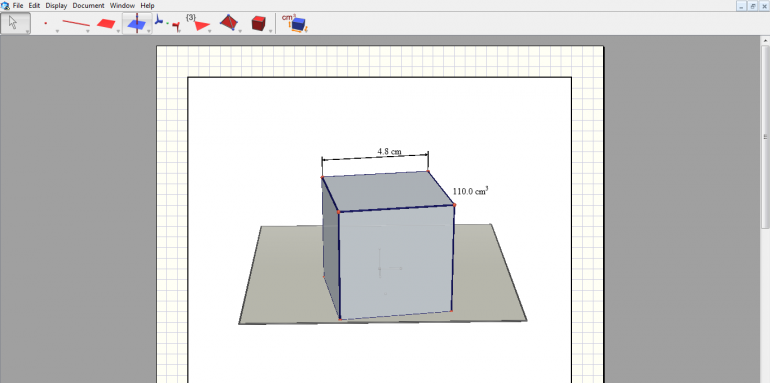770x383 pixels.
Task: Select the Manipulation pointer tool
Action: pyautogui.click(x=15, y=23)
